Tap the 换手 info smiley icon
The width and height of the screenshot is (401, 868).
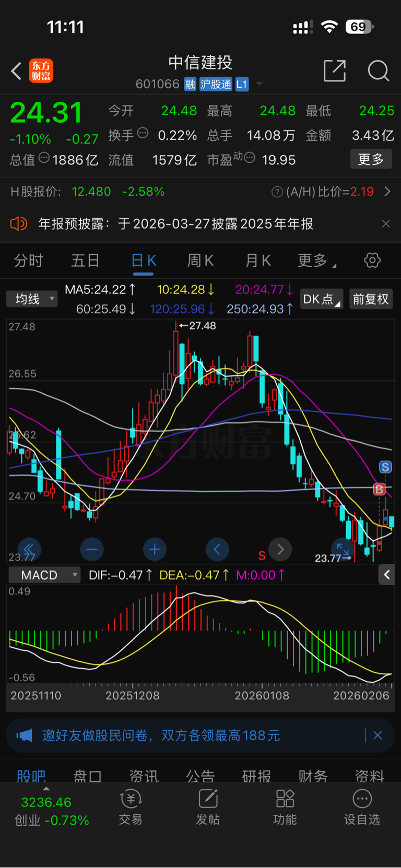click(143, 133)
